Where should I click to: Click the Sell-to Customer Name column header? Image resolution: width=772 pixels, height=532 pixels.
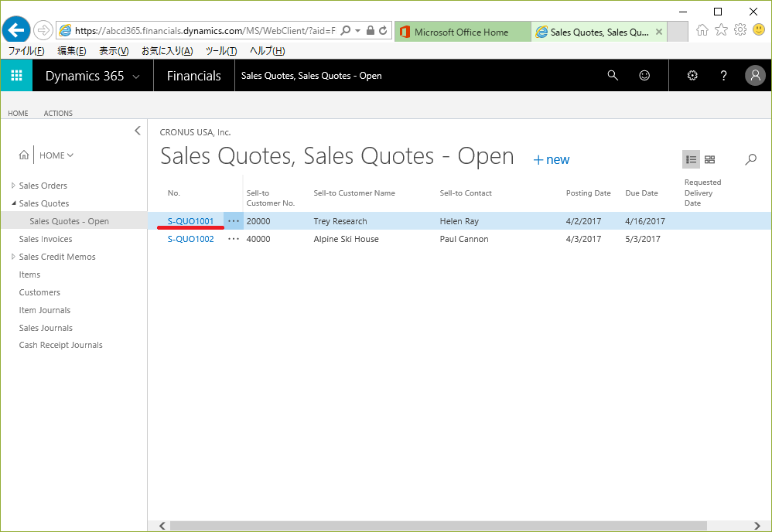(x=354, y=193)
